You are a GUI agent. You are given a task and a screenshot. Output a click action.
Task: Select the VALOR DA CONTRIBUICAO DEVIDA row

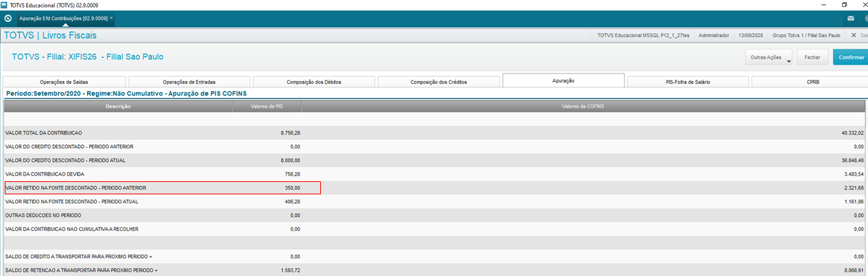coord(435,174)
